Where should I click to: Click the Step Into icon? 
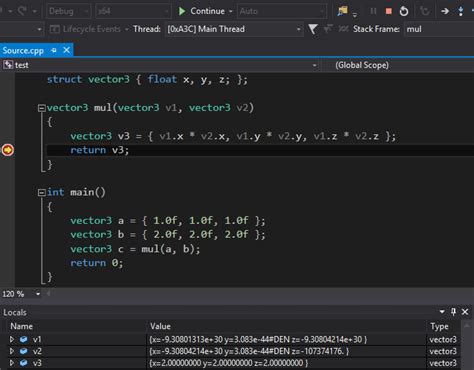460,11
